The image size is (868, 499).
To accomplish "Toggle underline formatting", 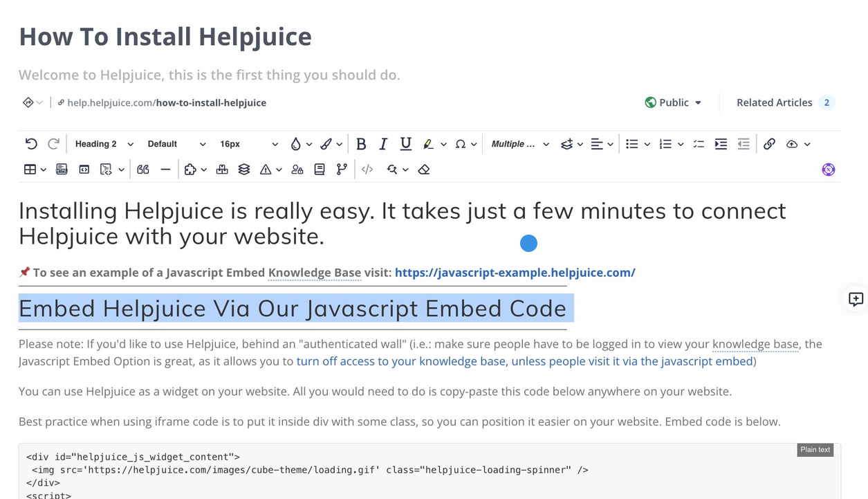I will (406, 144).
